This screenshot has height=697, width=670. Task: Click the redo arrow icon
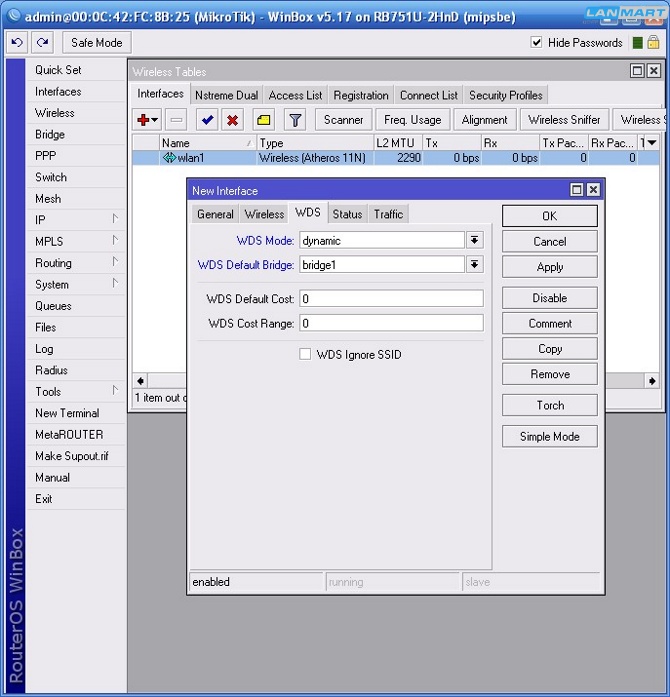pos(42,43)
